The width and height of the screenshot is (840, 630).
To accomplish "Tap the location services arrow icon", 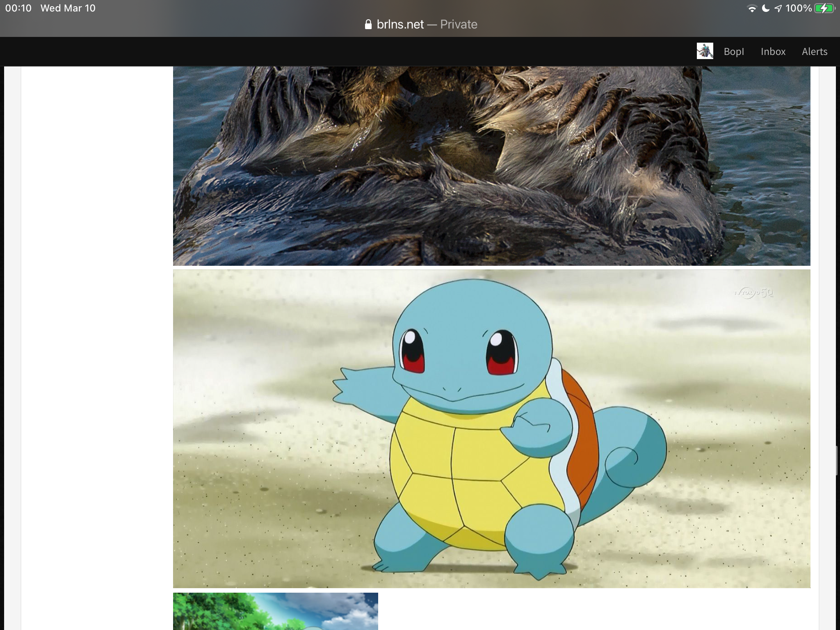I will coord(778,9).
